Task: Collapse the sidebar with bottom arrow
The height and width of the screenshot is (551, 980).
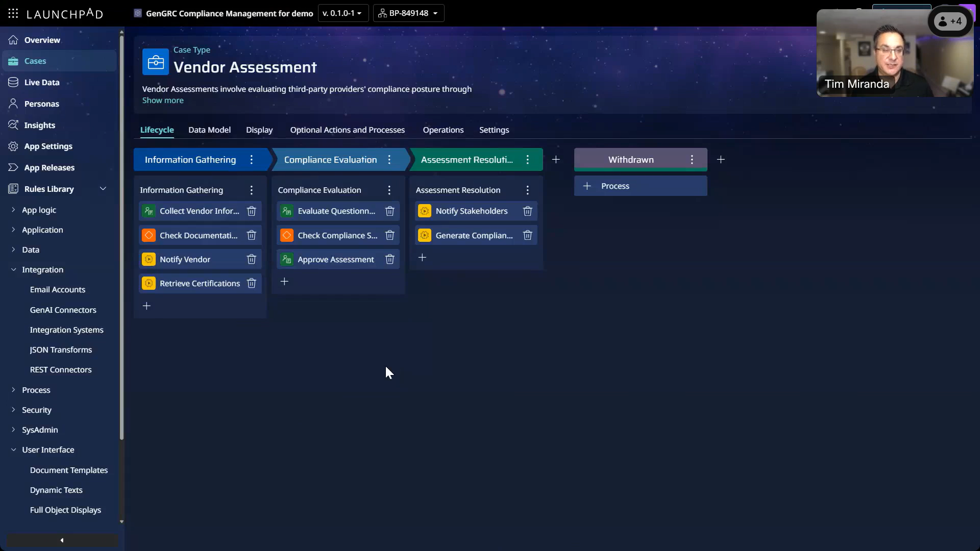Action: point(61,540)
